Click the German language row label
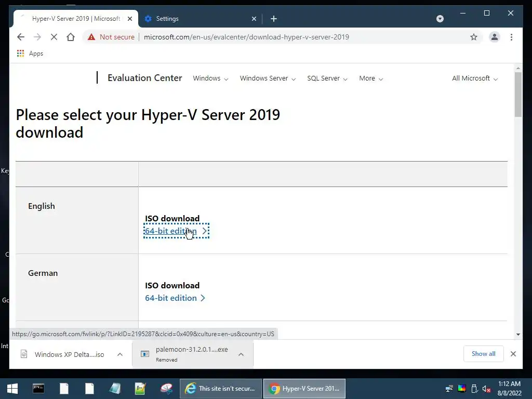This screenshot has height=399, width=532. coord(43,273)
